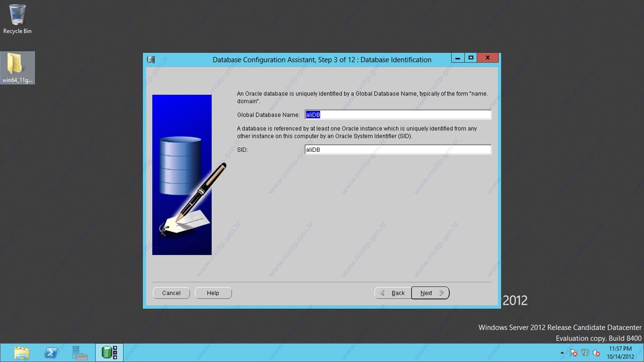Show hidden tray icons arrow

(562, 353)
